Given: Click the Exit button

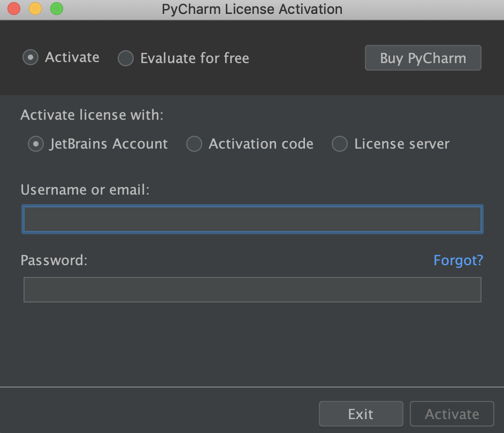Looking at the screenshot, I should click(361, 414).
